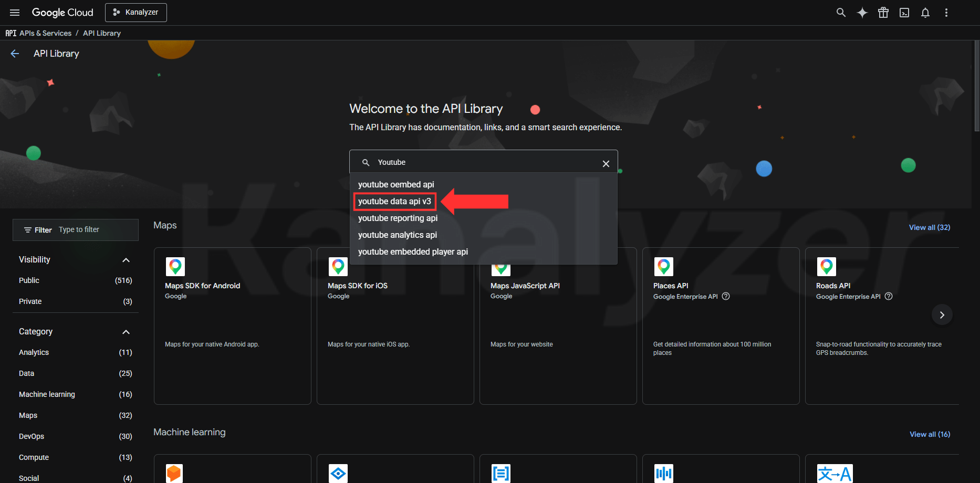The image size is (980, 483).
Task: Filter by Analytics category
Action: click(76, 352)
